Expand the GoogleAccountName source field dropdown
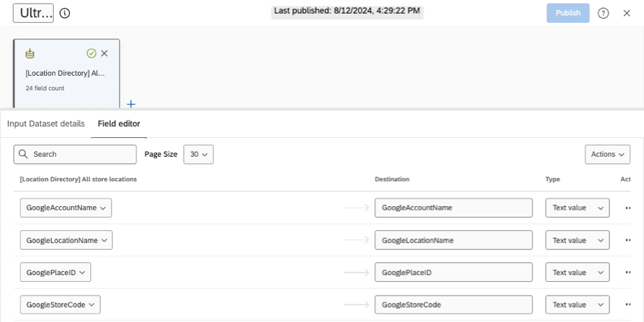The width and height of the screenshot is (644, 322). pyautogui.click(x=66, y=208)
